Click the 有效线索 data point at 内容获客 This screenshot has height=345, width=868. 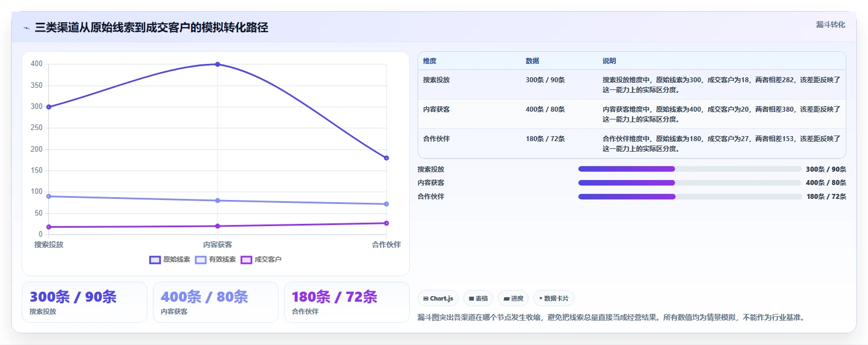(217, 201)
